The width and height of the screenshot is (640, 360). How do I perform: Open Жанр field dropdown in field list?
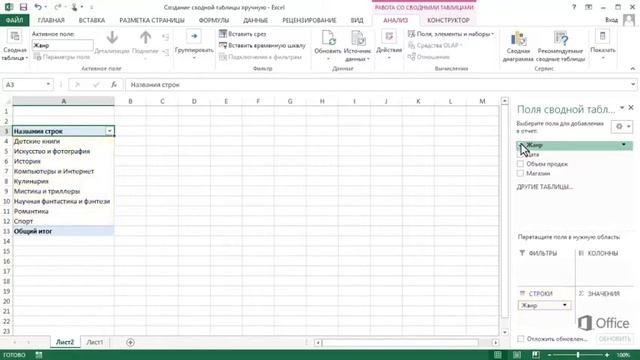pos(624,145)
